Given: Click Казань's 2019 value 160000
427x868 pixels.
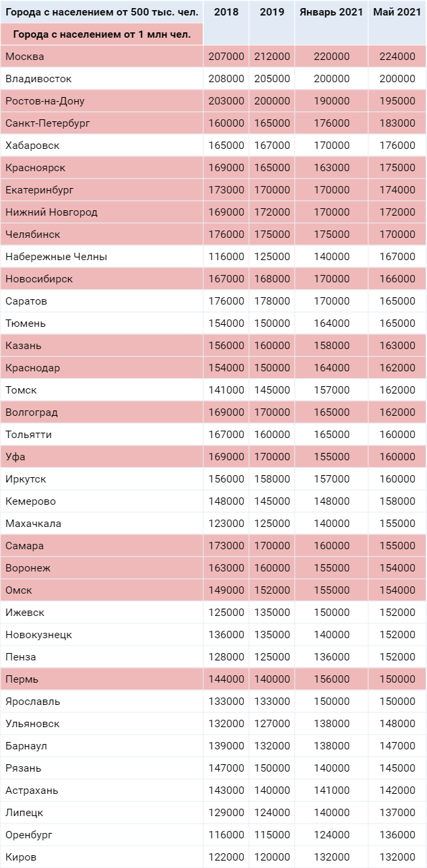Looking at the screenshot, I should tap(271, 346).
